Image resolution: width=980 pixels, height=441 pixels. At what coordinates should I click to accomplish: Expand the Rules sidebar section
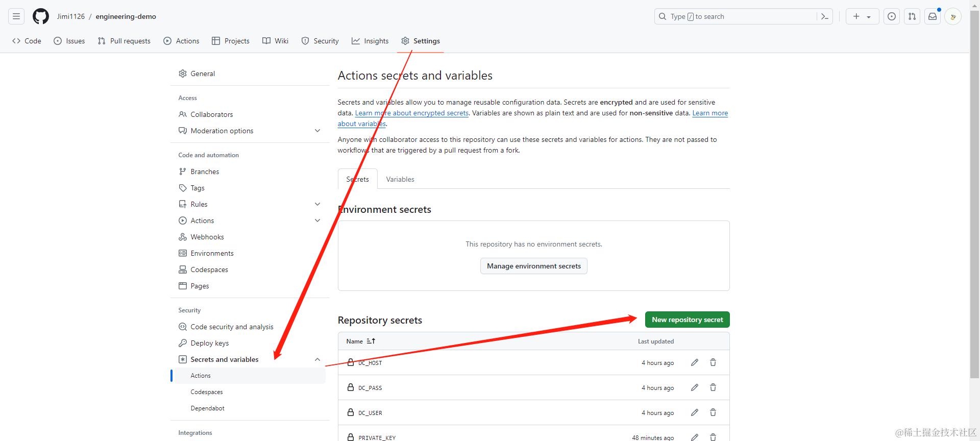click(317, 204)
